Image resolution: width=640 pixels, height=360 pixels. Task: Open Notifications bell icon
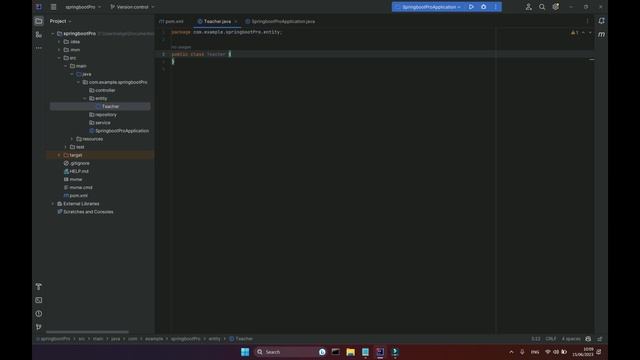(601, 21)
